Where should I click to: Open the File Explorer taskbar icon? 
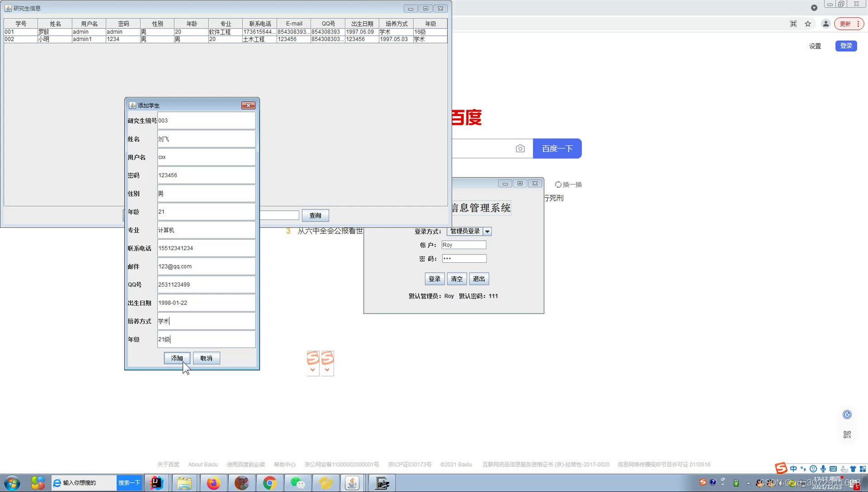point(184,483)
